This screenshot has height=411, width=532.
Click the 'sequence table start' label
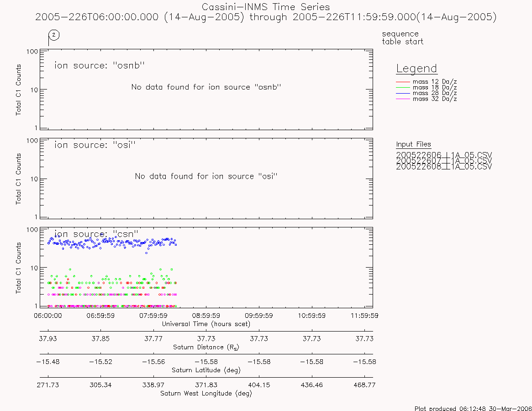pos(402,37)
